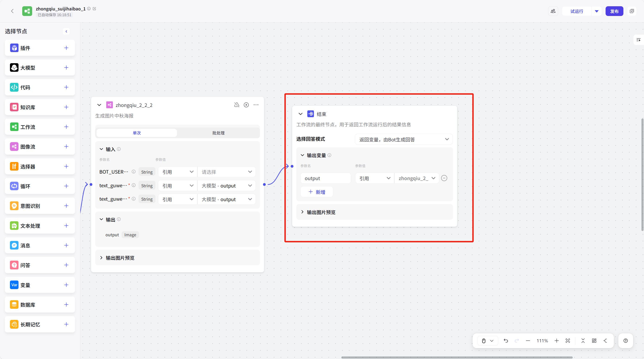This screenshot has width=644, height=359.
Task: Open the zhongqiu_2_2_2 node more options menu
Action: pos(256,105)
